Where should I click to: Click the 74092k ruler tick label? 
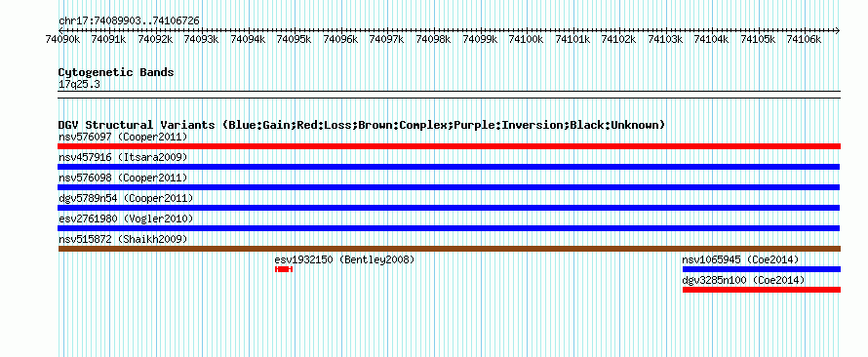point(155,39)
